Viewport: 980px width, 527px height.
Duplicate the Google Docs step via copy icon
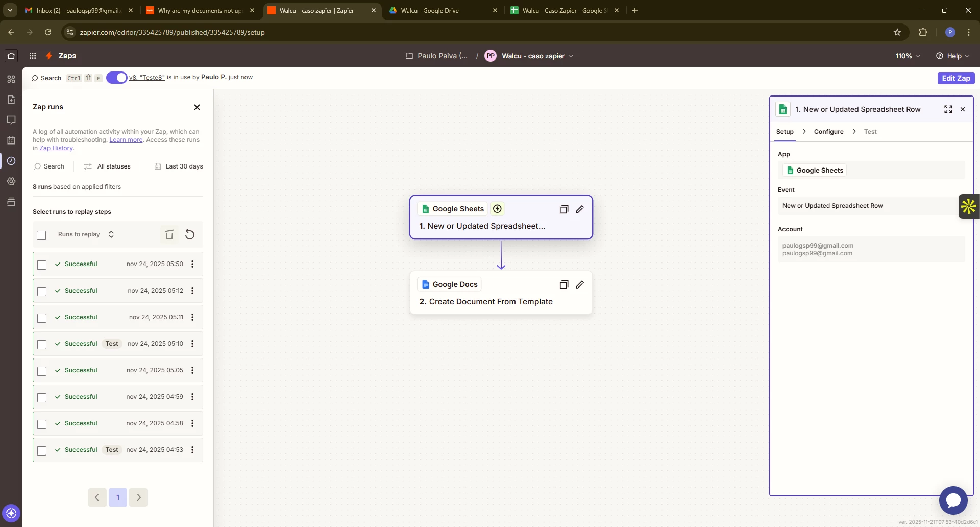(564, 285)
